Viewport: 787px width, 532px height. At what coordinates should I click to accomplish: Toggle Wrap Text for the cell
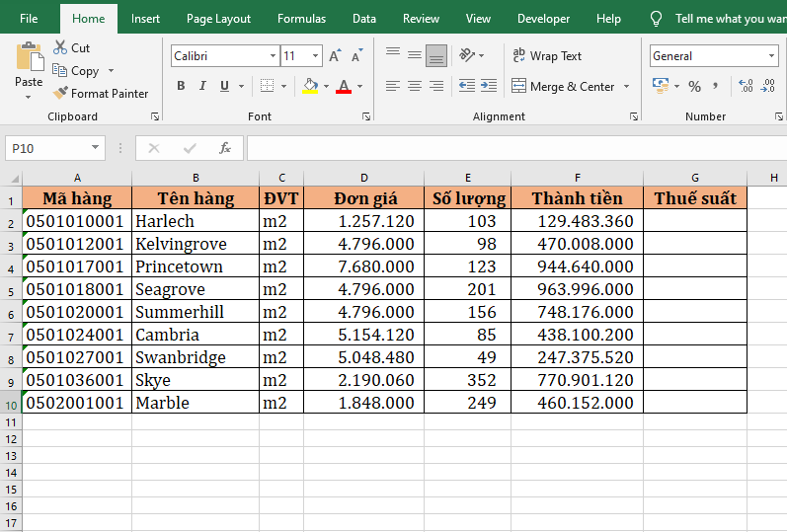547,56
